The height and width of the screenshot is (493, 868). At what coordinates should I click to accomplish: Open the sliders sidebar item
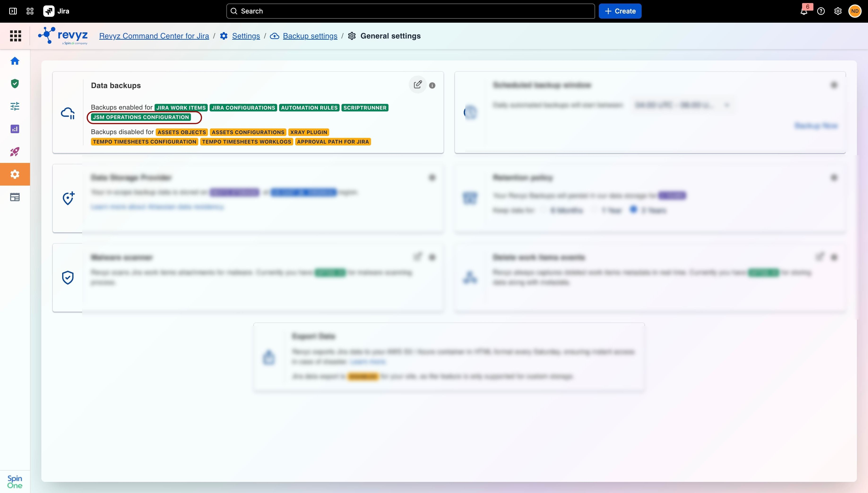click(15, 106)
